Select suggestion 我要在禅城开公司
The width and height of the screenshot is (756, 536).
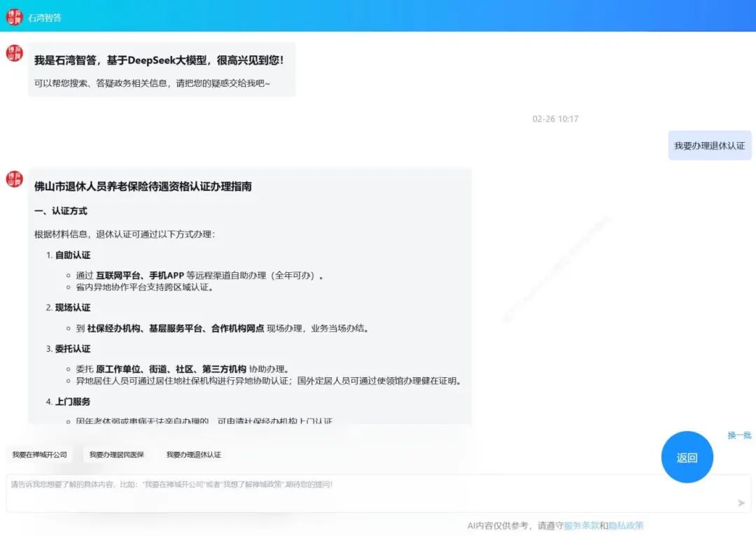39,455
